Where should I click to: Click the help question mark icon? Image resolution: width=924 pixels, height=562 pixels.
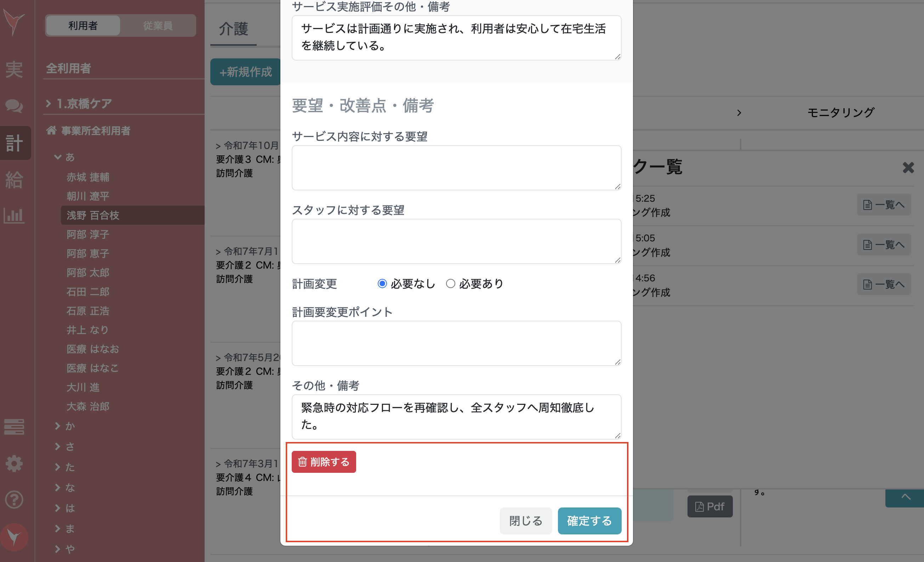(x=14, y=499)
